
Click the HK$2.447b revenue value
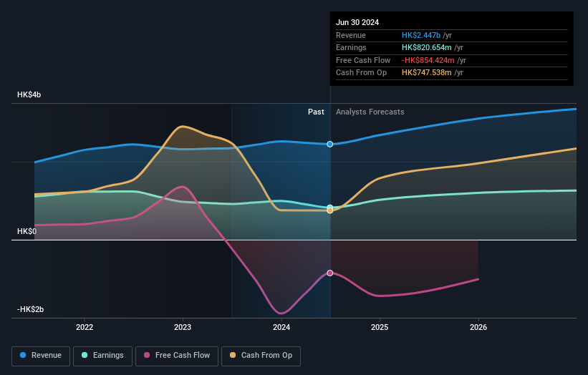tap(421, 35)
